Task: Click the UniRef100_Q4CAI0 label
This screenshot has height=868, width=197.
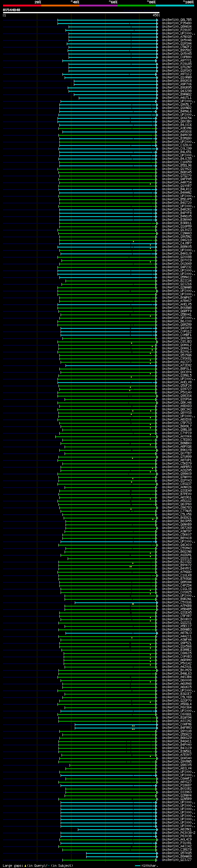Action: pos(177,545)
